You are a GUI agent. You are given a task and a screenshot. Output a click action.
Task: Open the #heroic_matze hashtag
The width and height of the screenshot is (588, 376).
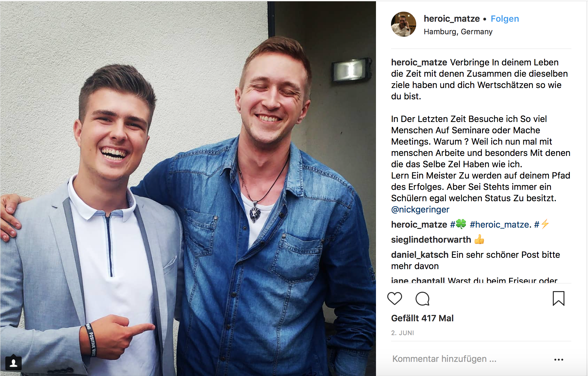coord(499,224)
